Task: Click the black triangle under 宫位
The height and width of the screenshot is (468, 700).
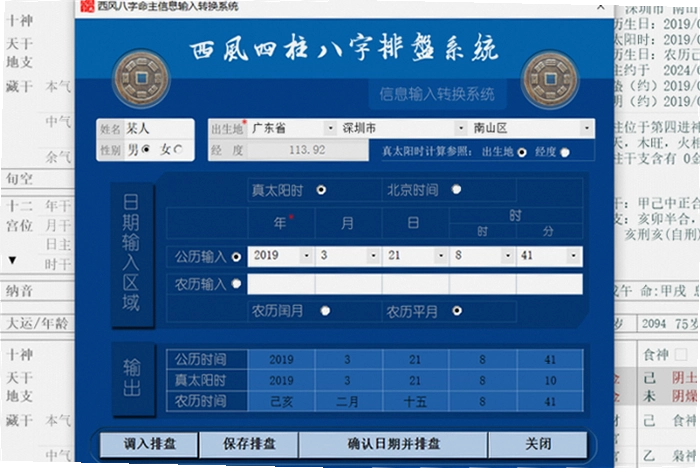Action: (12, 260)
